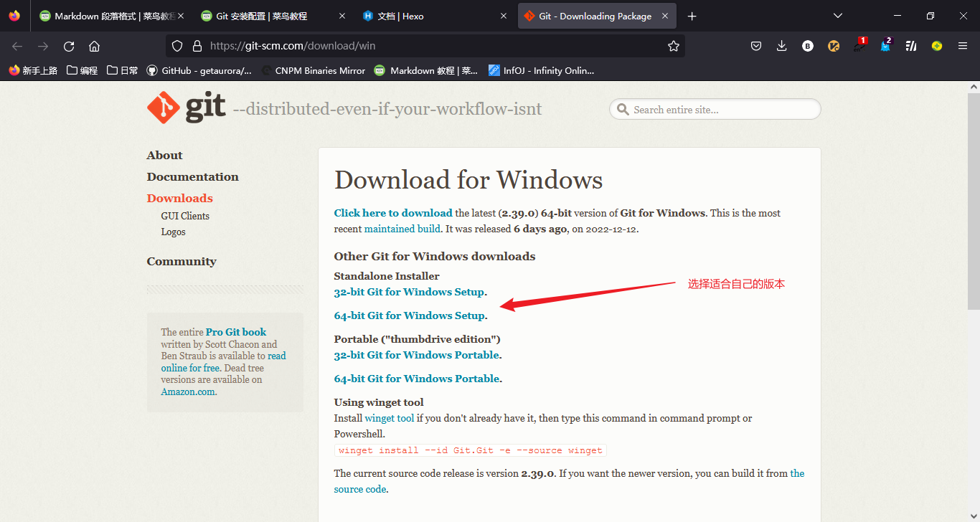Click the scrollbar up arrow

tap(974, 86)
